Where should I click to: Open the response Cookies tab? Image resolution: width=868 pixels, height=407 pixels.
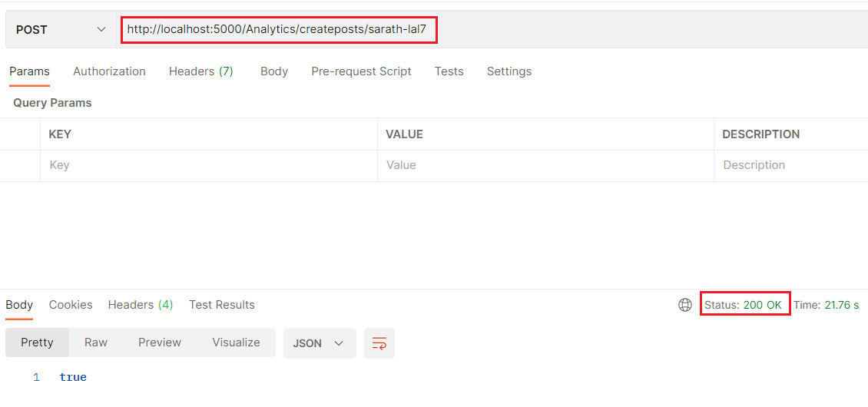pyautogui.click(x=71, y=305)
